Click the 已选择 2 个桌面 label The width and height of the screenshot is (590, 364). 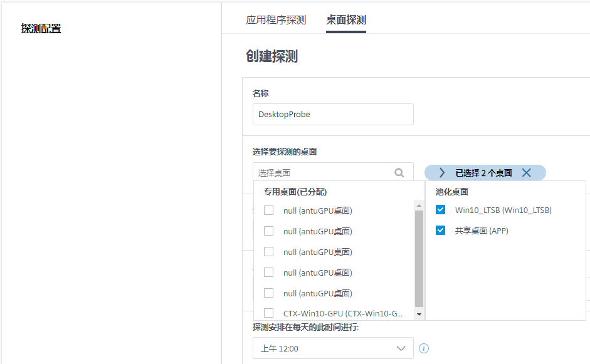coord(483,173)
